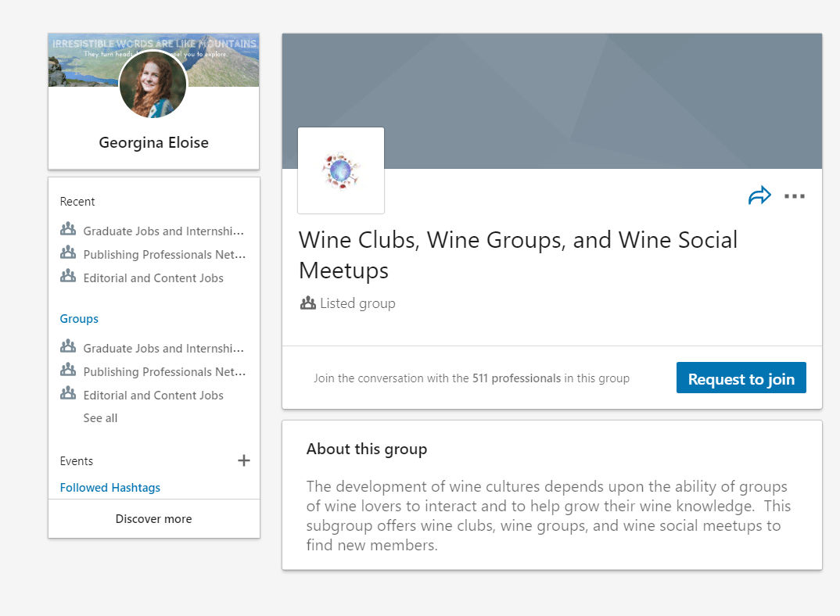This screenshot has width=840, height=616.
Task: Click the wine group logo thumbnail
Action: coord(341,170)
